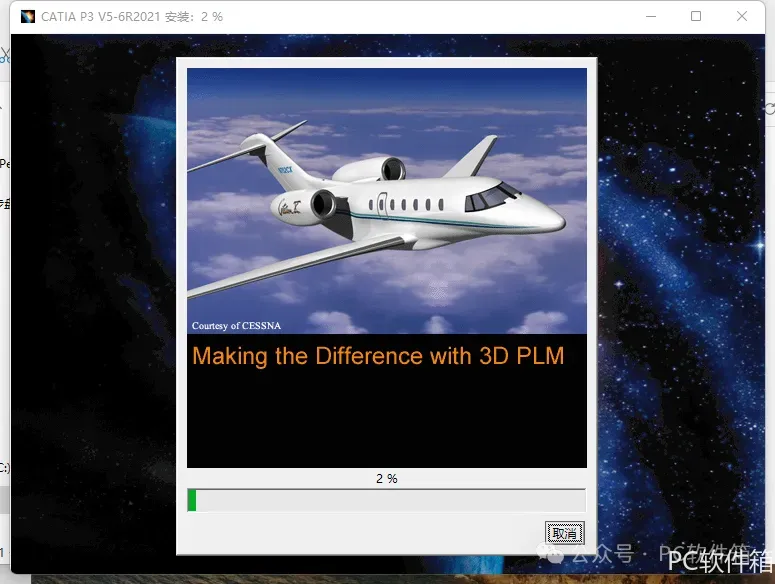Click the "Courtesy of CESSNA" caption

[x=236, y=326]
